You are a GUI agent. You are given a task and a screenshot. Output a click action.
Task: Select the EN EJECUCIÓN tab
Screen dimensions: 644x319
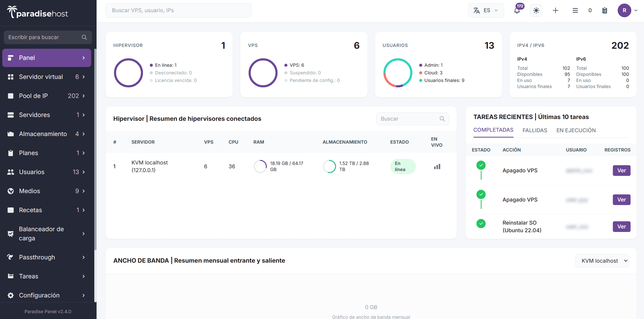coord(576,130)
